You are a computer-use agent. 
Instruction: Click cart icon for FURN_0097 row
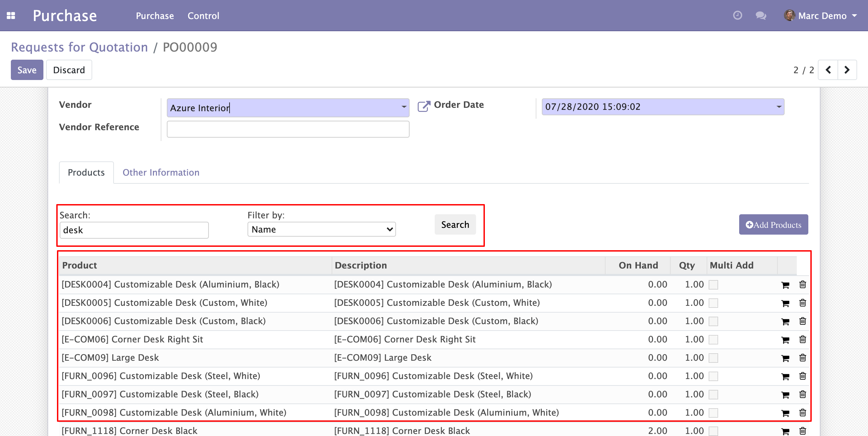click(785, 395)
